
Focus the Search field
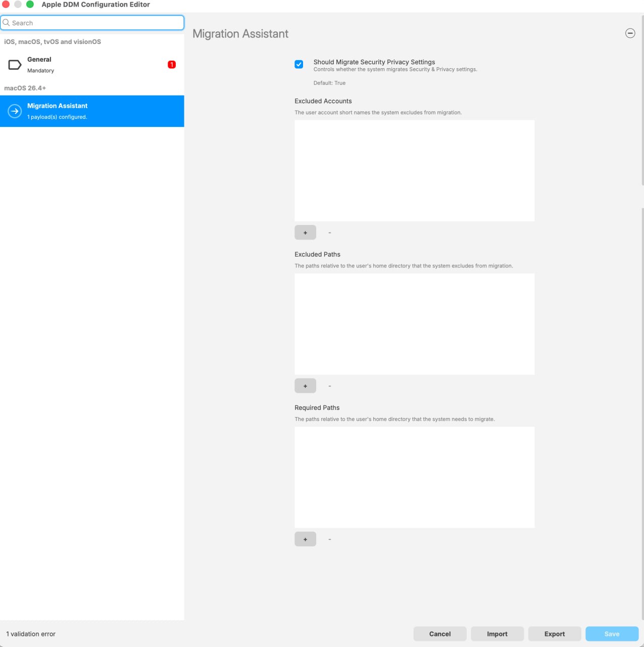click(x=92, y=23)
